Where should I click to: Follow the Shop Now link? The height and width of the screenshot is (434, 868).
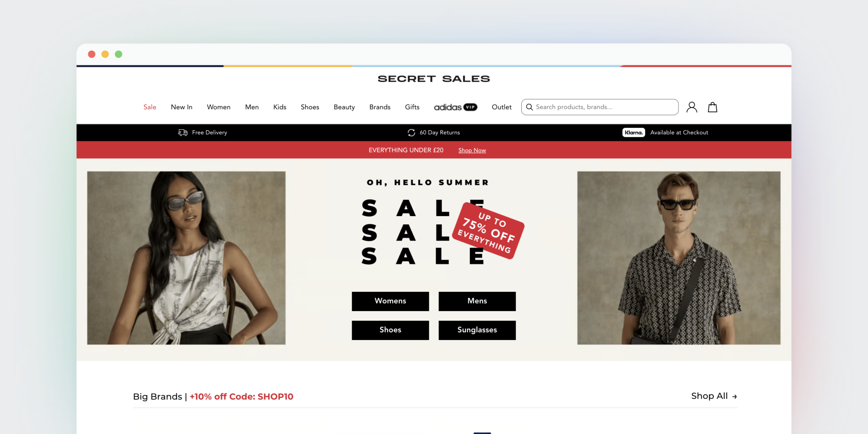[x=472, y=150]
